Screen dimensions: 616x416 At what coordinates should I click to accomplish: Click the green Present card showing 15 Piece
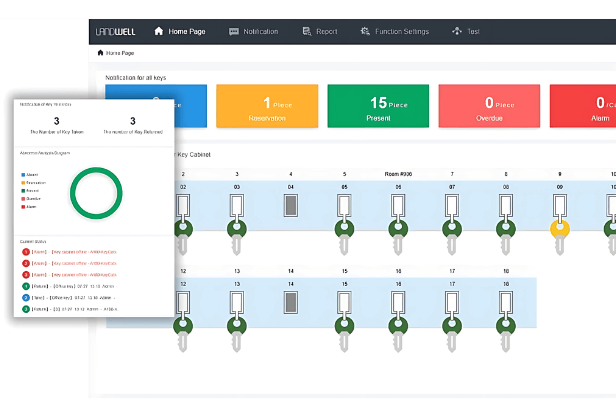[x=377, y=106]
